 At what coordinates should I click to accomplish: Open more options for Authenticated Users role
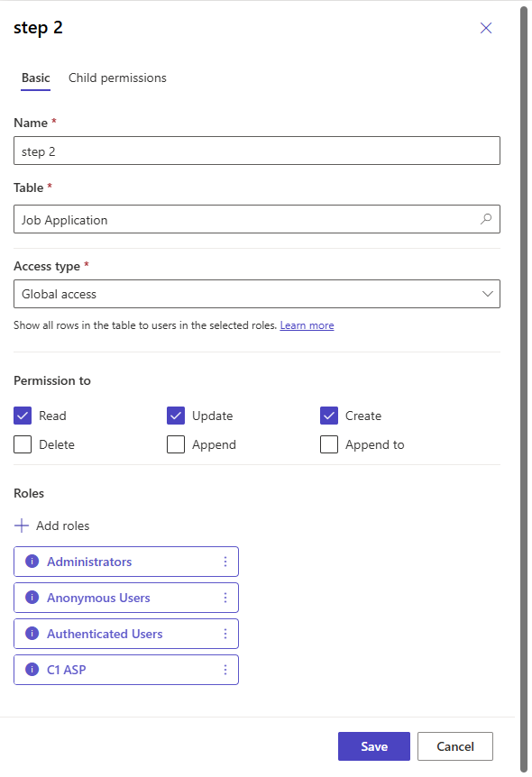pyautogui.click(x=225, y=633)
